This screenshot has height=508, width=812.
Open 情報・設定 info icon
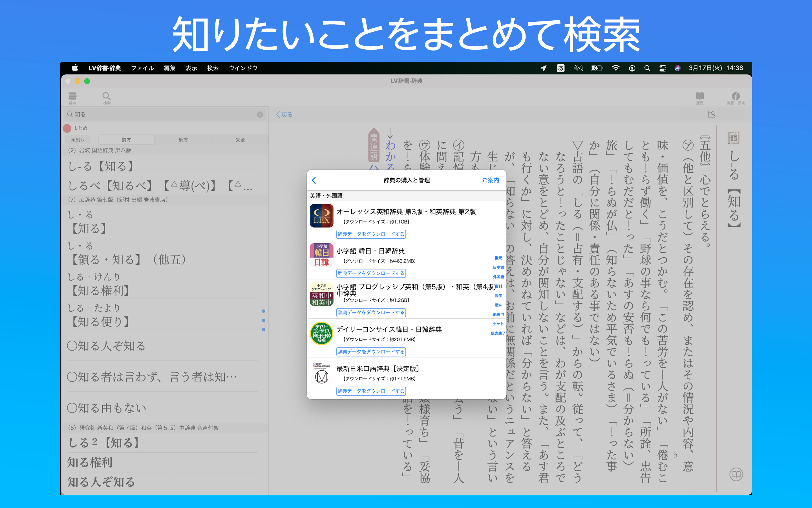pyautogui.click(x=736, y=98)
